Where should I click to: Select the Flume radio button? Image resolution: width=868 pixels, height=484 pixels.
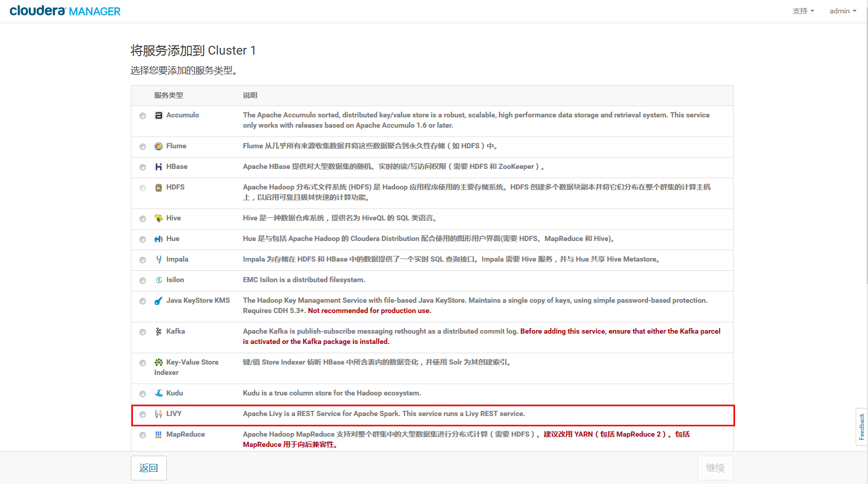click(143, 147)
